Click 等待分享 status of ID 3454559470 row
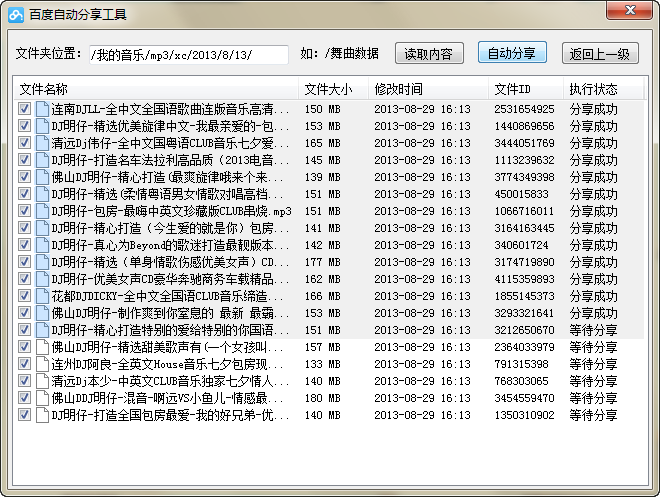The image size is (660, 497). [x=593, y=398]
